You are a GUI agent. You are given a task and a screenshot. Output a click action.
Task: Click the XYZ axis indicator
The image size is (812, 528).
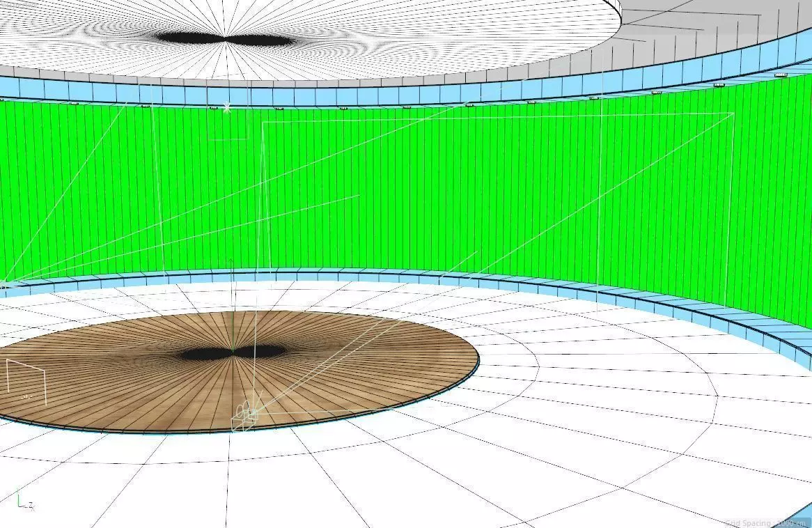point(25,502)
